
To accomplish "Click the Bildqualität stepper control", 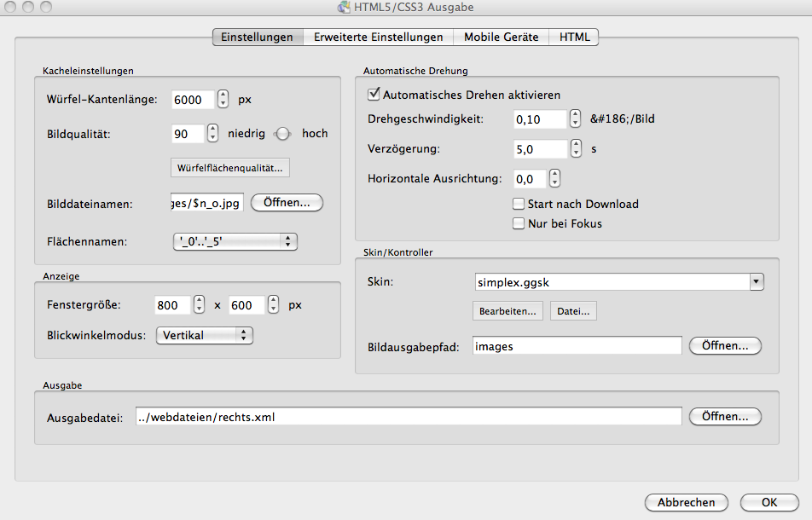I will click(x=213, y=134).
